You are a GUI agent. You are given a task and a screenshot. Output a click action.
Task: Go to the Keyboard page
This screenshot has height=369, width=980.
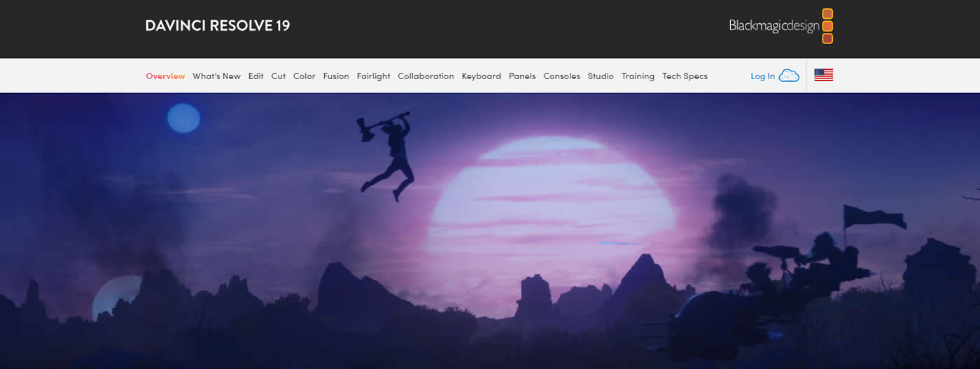(x=481, y=76)
